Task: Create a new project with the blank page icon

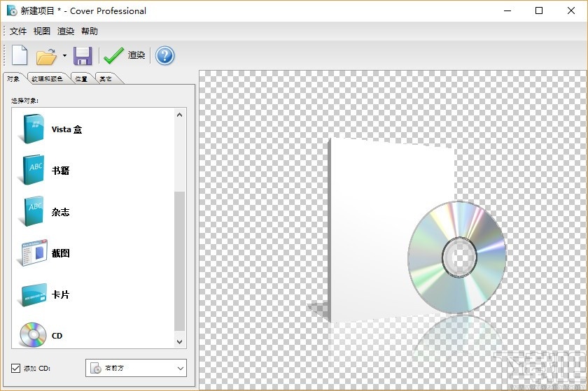Action: [x=20, y=55]
